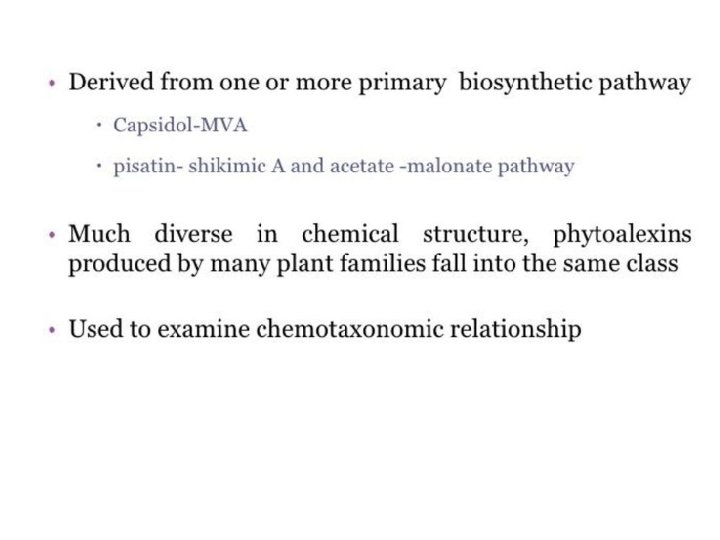Click the pisatin shikimic pathway sub-bullet
Viewport: 720px width, 540px height.
click(x=343, y=166)
